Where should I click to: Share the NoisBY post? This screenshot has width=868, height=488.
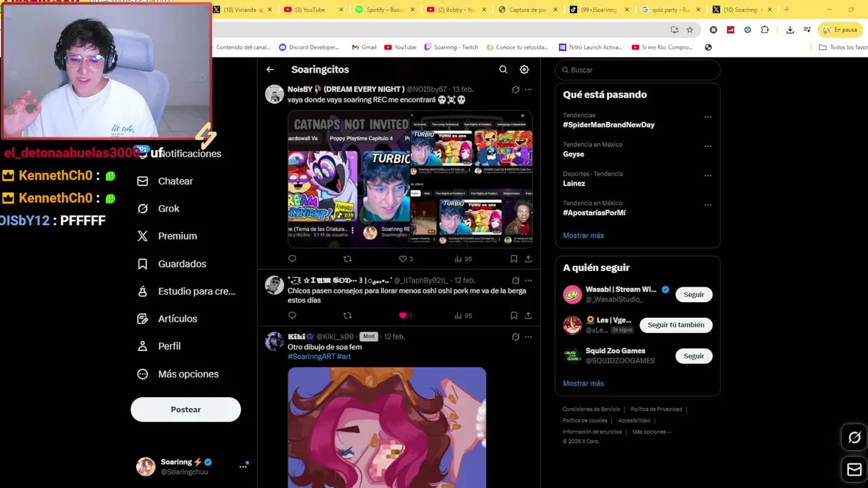pyautogui.click(x=528, y=259)
